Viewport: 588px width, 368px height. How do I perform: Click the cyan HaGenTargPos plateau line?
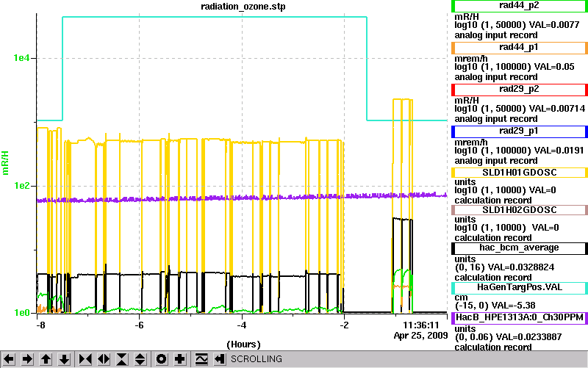click(x=215, y=17)
